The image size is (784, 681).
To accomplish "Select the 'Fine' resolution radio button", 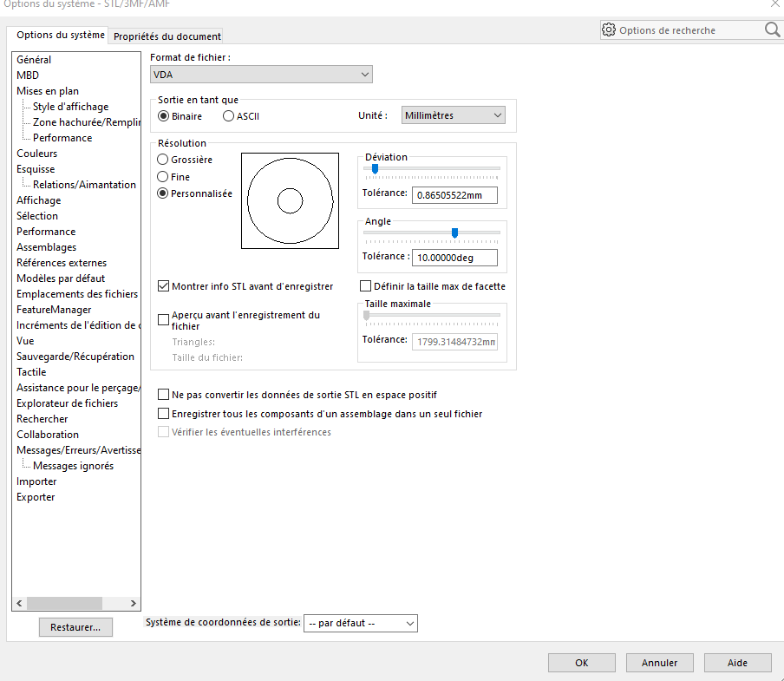I will coord(163,177).
